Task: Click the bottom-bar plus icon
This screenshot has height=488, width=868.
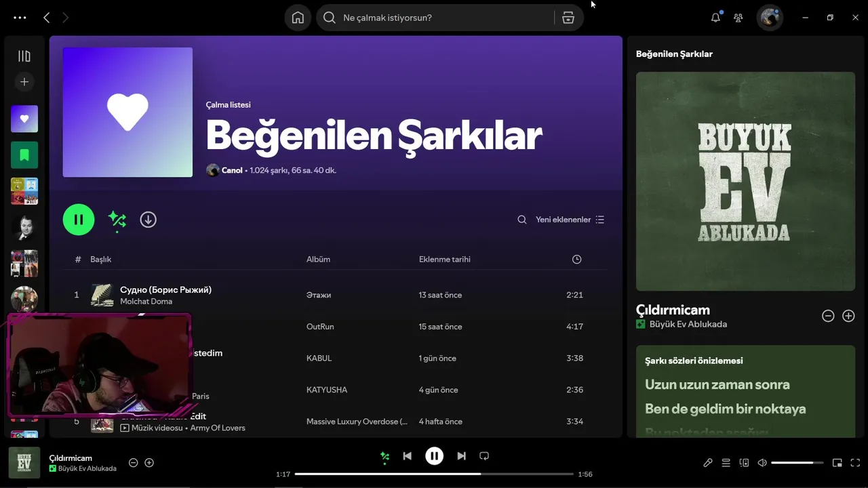Action: click(x=149, y=463)
